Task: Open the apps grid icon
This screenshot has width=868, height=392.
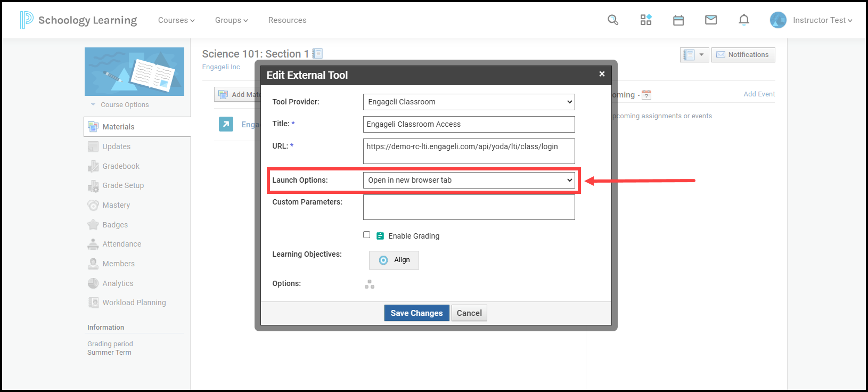Action: 646,20
